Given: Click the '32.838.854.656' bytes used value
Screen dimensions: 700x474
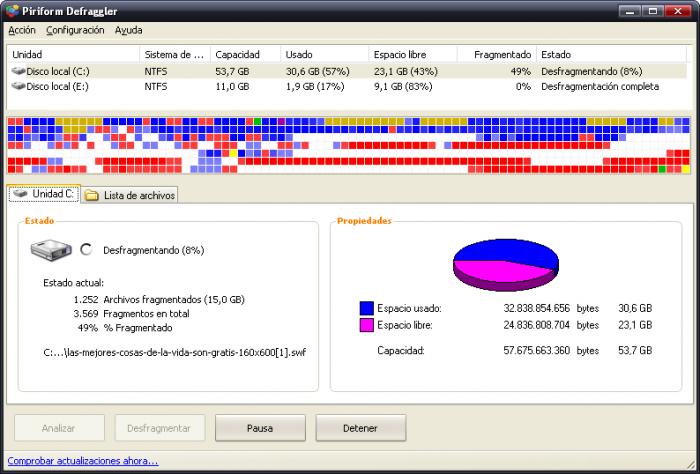Looking at the screenshot, I should coord(537,308).
